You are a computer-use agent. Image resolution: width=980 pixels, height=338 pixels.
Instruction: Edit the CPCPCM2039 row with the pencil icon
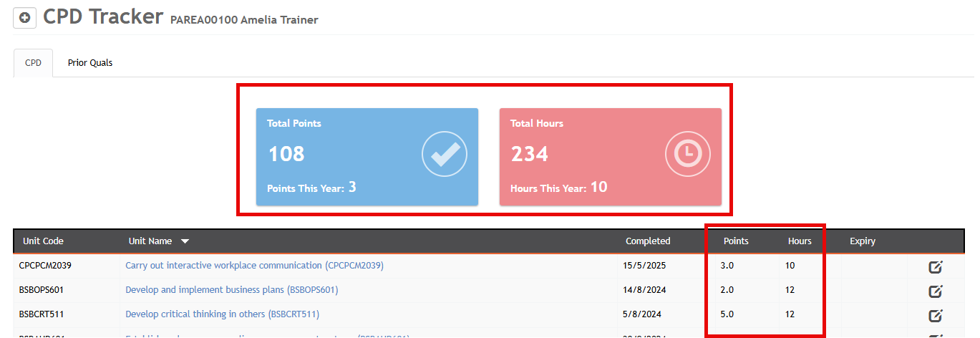pyautogui.click(x=936, y=267)
